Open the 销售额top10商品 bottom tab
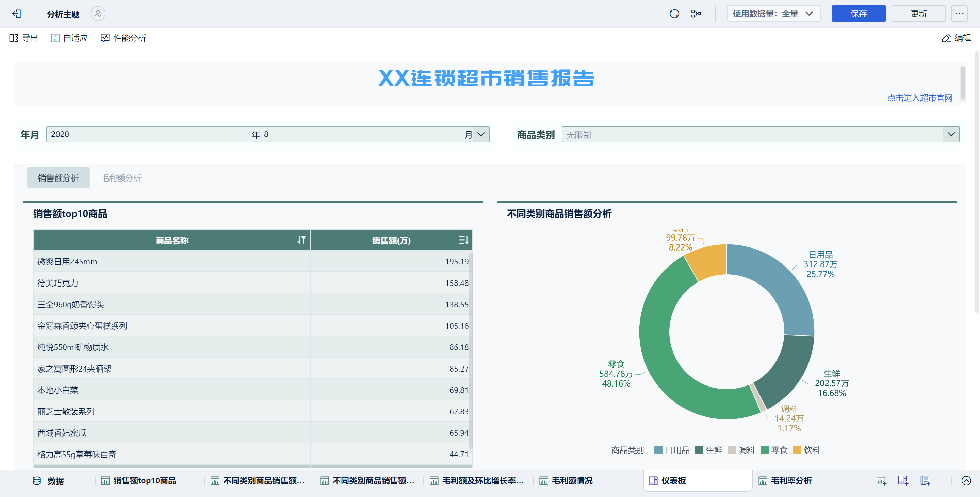The image size is (980, 497). pyautogui.click(x=139, y=481)
